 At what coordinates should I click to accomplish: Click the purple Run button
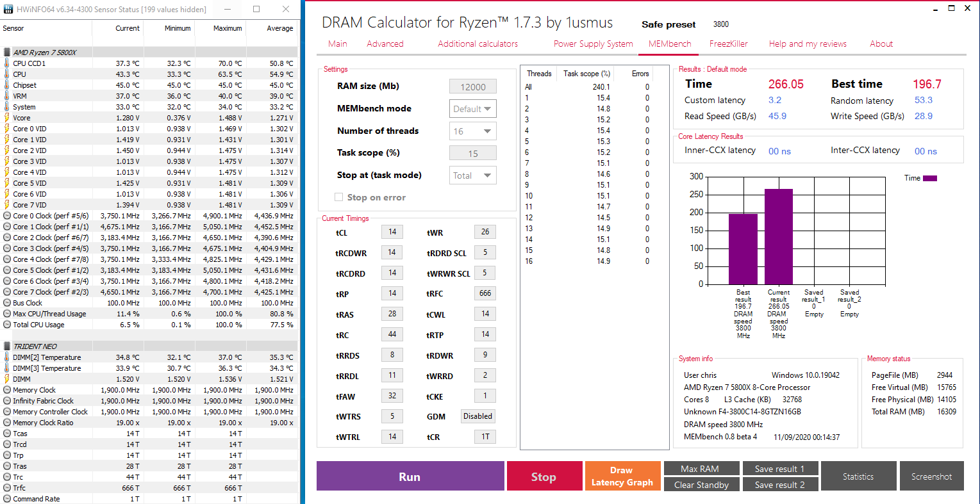(410, 476)
